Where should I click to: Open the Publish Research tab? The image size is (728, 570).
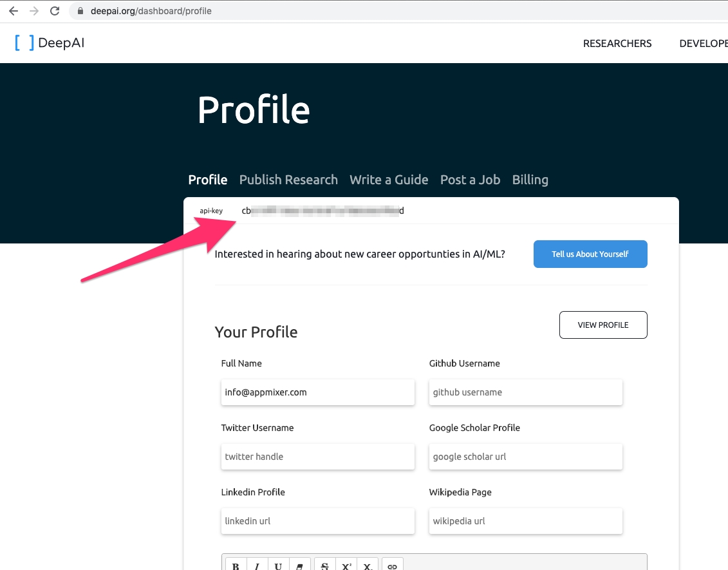pyautogui.click(x=288, y=180)
